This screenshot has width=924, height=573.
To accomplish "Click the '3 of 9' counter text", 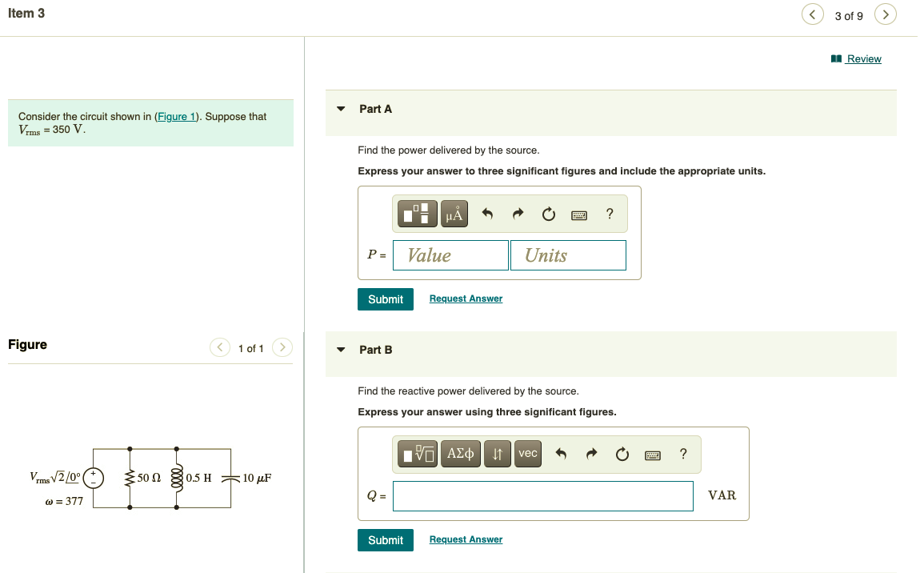I will (849, 16).
